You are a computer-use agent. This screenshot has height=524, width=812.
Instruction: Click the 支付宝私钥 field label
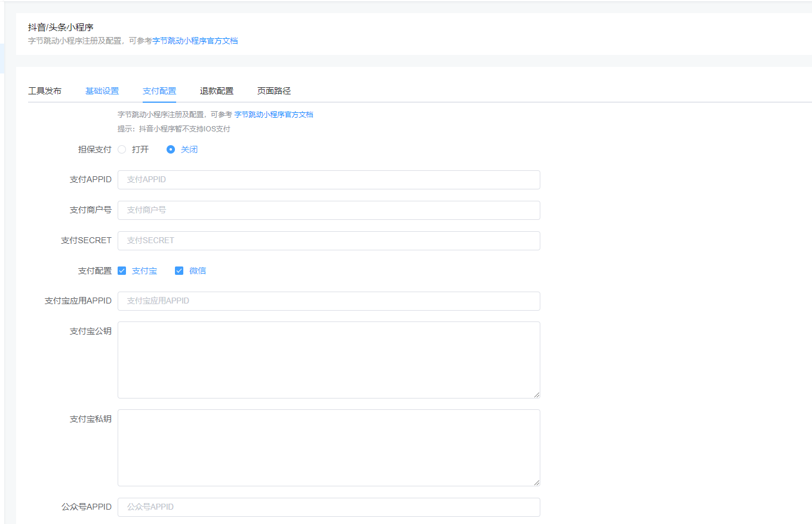tap(91, 419)
